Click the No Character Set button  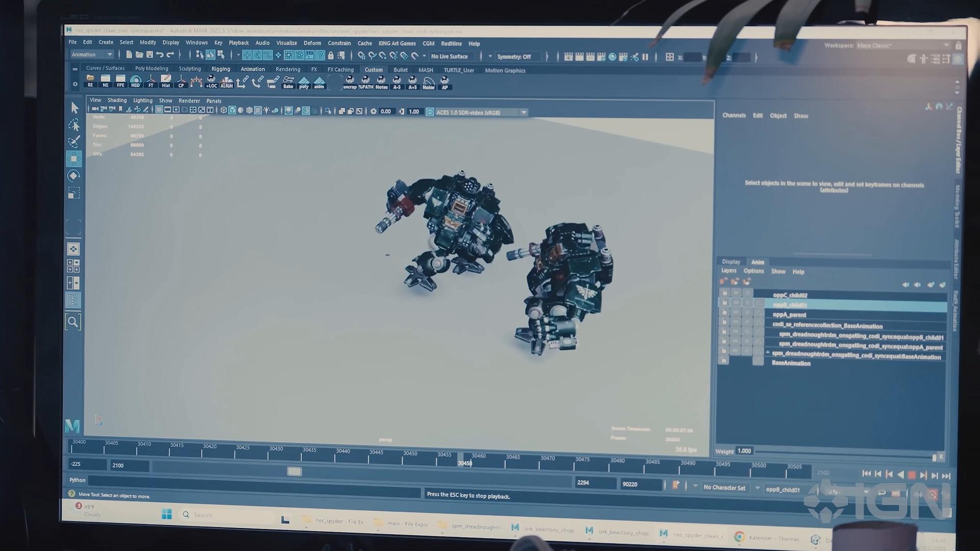[724, 488]
